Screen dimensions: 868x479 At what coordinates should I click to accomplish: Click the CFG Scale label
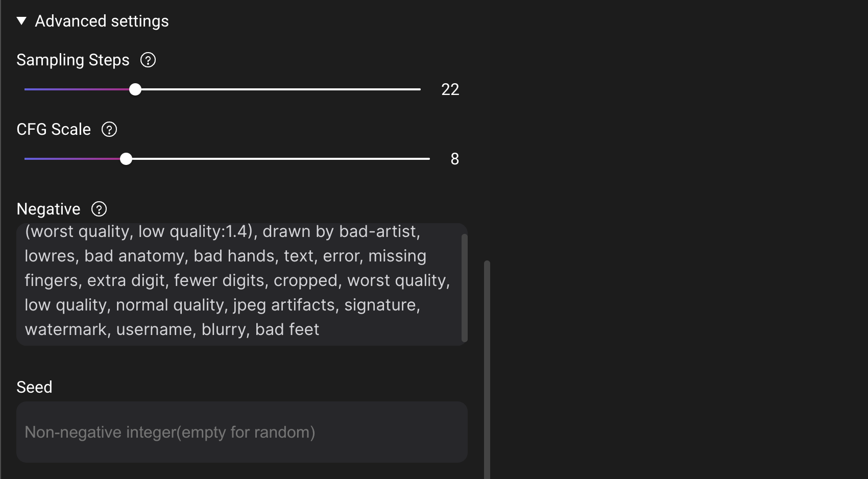54,130
